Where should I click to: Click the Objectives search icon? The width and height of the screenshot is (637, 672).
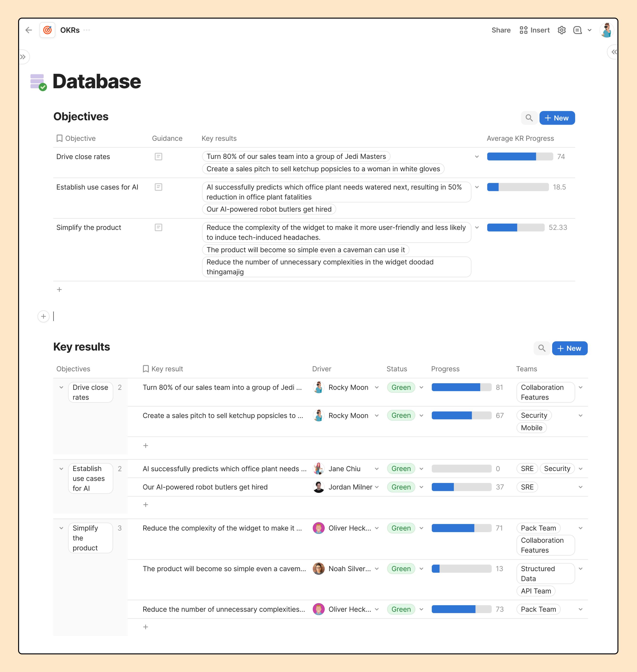[x=529, y=118]
